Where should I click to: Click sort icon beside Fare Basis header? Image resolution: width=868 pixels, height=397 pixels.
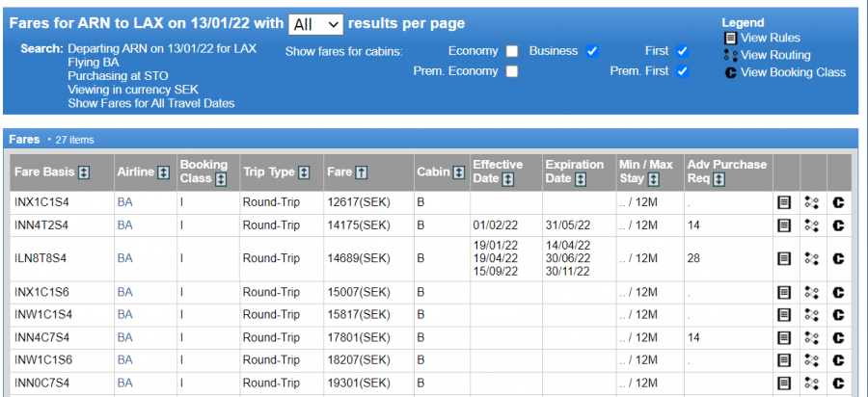(x=84, y=172)
